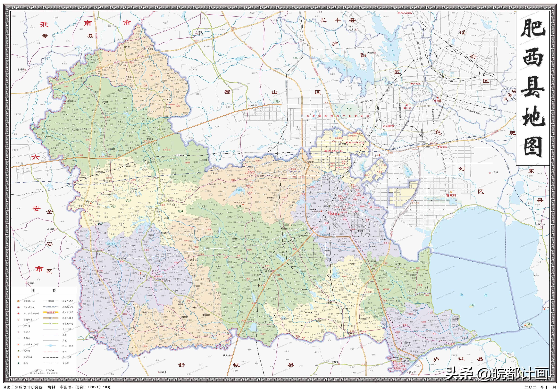Click the 旅游景区（点） flower symbol in legend
Image resolution: width=560 pixels, height=392 pixels.
tap(18, 344)
